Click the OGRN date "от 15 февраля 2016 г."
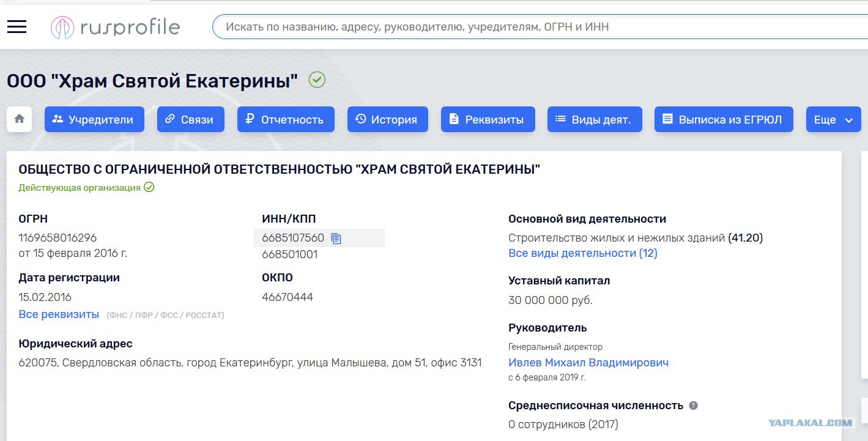This screenshot has height=441, width=868. [x=73, y=253]
